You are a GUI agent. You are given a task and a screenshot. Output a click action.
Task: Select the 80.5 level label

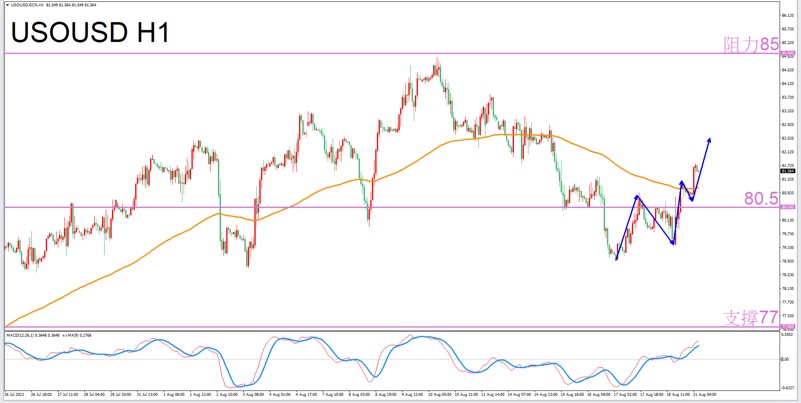(x=761, y=199)
